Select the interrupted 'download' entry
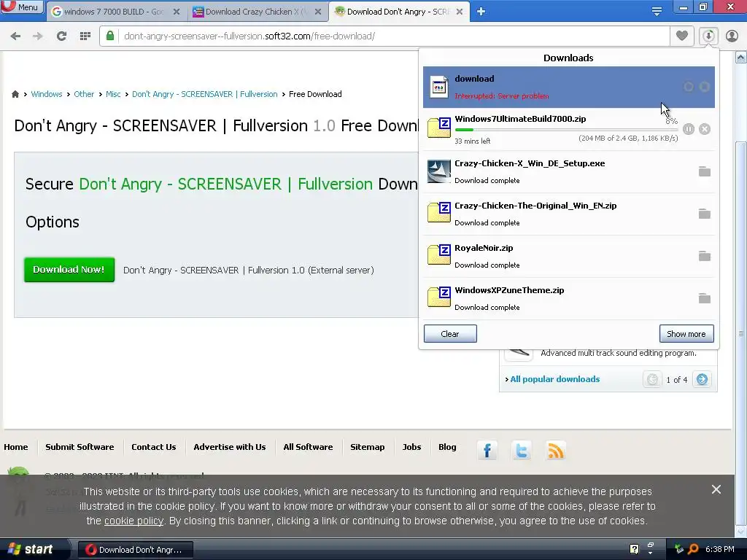The width and height of the screenshot is (747, 560). [569, 87]
